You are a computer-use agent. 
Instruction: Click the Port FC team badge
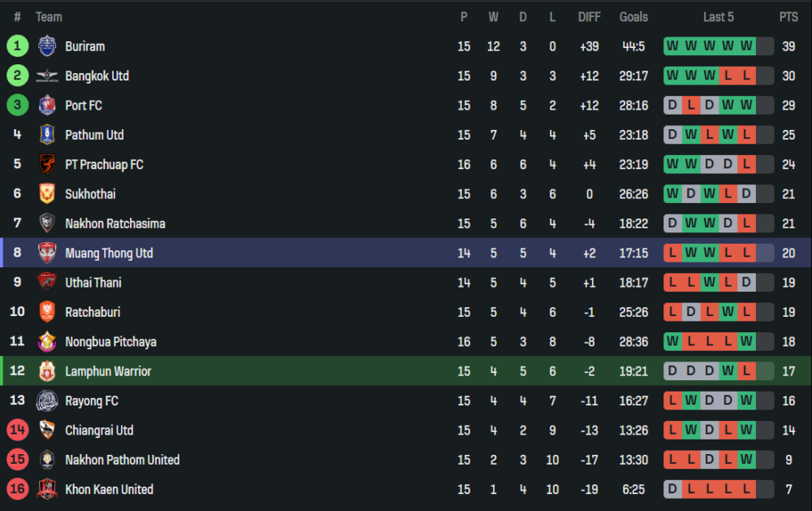[x=47, y=106]
